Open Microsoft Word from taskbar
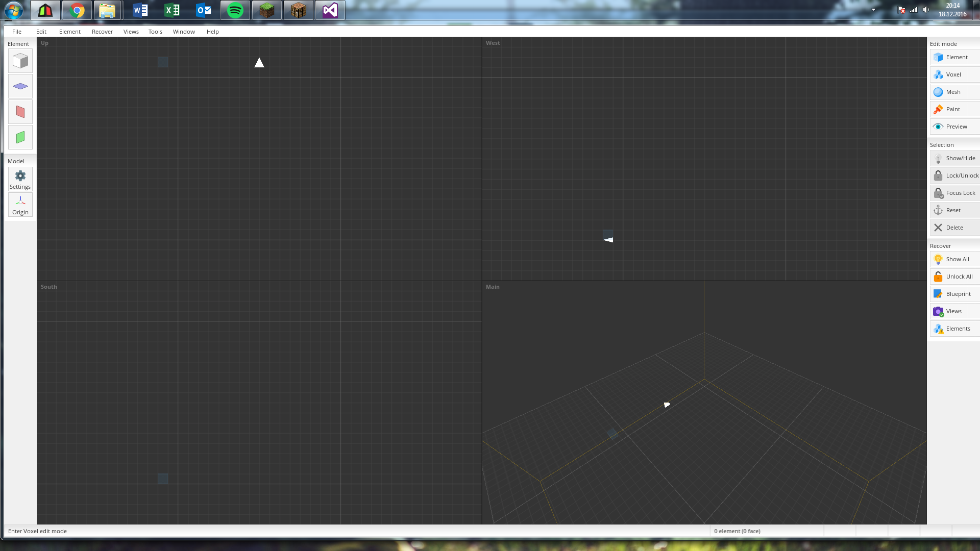The height and width of the screenshot is (551, 980). [140, 10]
